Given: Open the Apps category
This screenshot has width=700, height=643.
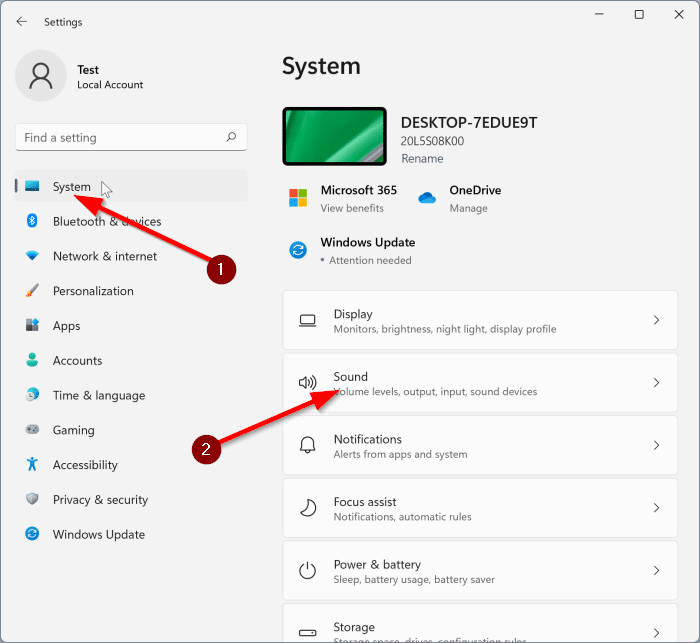Looking at the screenshot, I should [x=131, y=325].
